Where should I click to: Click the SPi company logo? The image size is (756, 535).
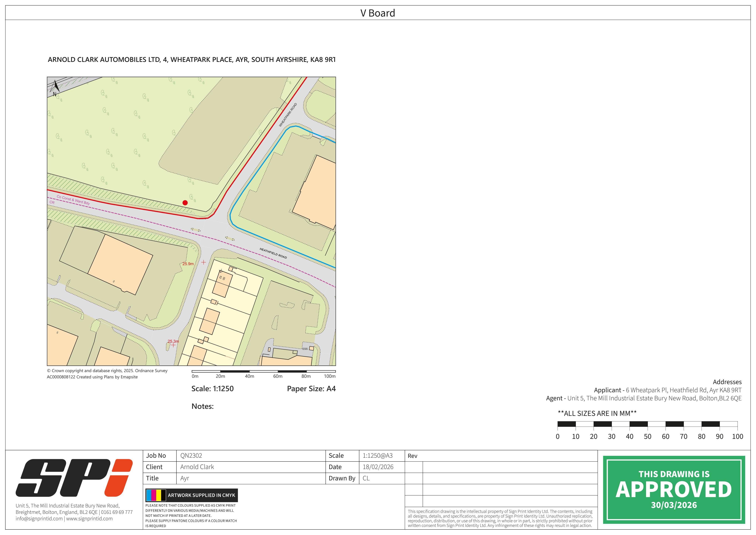pos(74,478)
